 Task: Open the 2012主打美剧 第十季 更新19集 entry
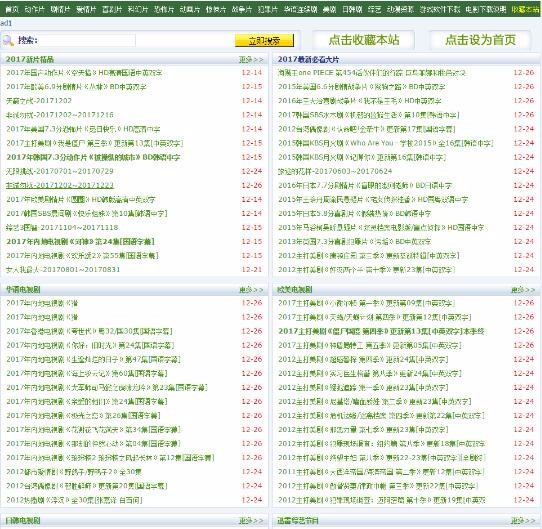(x=382, y=500)
